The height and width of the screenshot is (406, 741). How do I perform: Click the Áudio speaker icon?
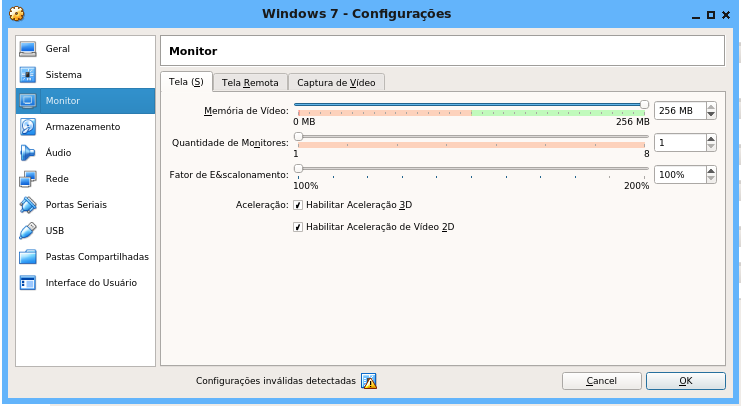pyautogui.click(x=28, y=153)
